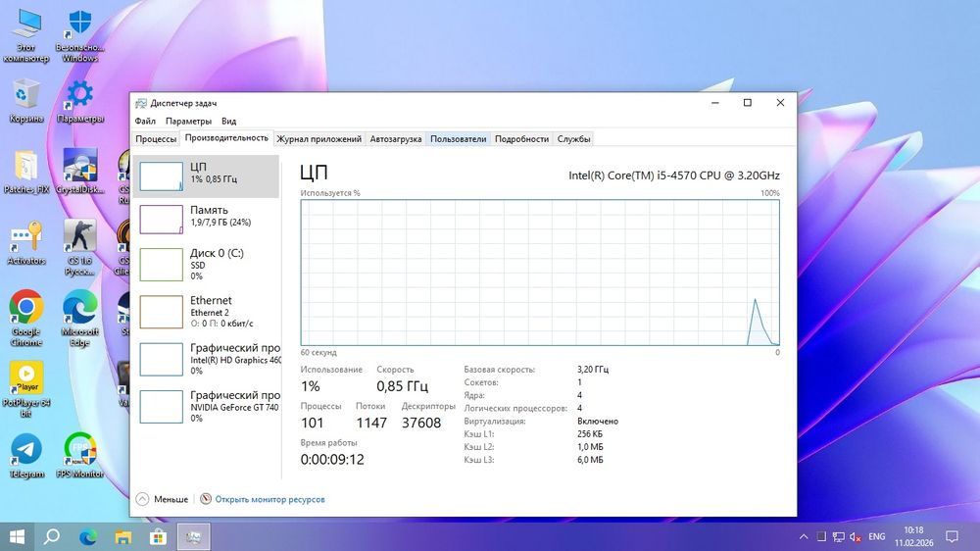The image size is (980, 551).
Task: Click the threads count 1147
Action: pos(371,423)
